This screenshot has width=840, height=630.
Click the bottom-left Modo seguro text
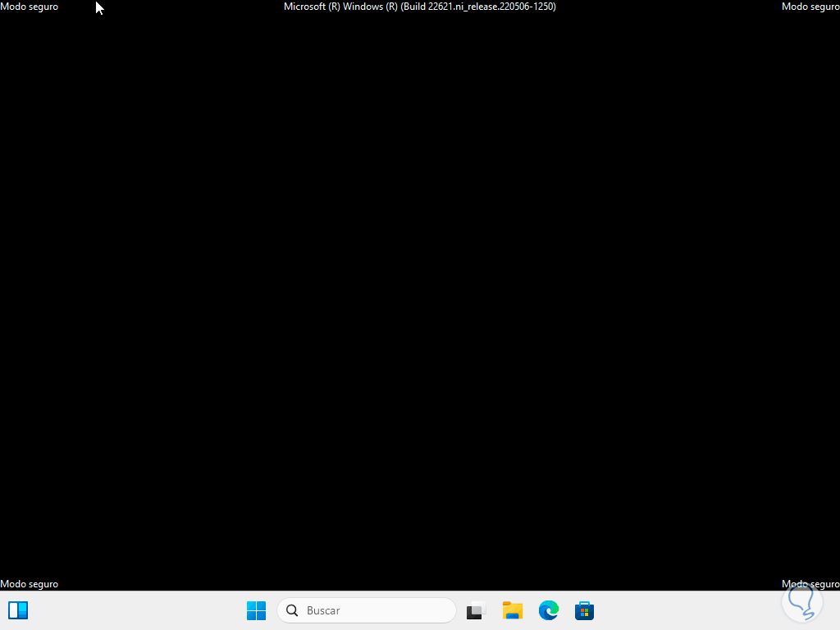[x=29, y=583]
